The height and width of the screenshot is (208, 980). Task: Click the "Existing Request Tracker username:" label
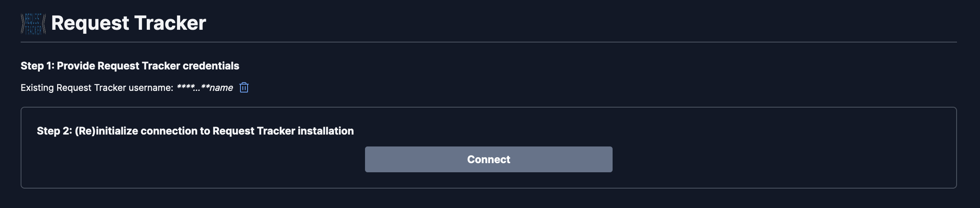click(x=97, y=88)
